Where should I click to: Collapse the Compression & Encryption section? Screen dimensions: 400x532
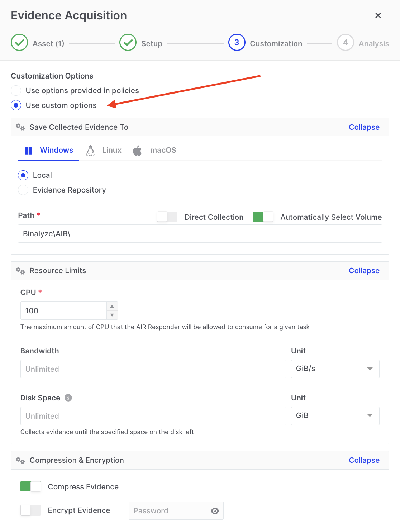point(364,460)
